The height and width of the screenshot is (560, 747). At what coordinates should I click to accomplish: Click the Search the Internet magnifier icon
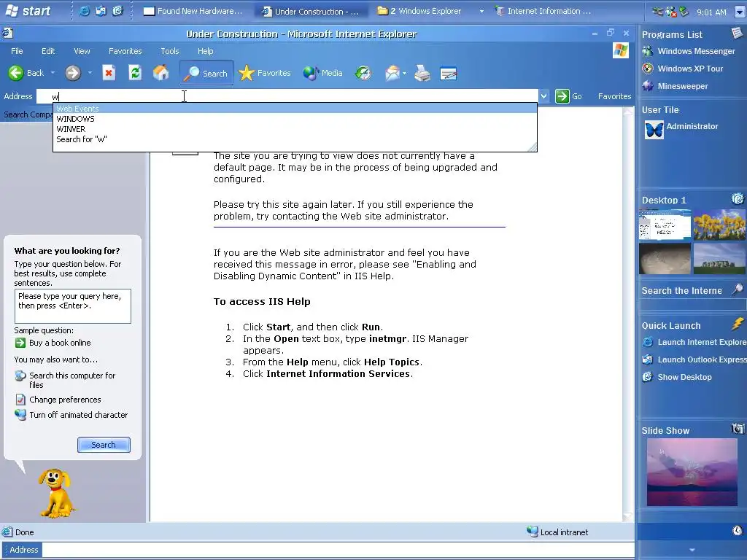[x=738, y=289]
